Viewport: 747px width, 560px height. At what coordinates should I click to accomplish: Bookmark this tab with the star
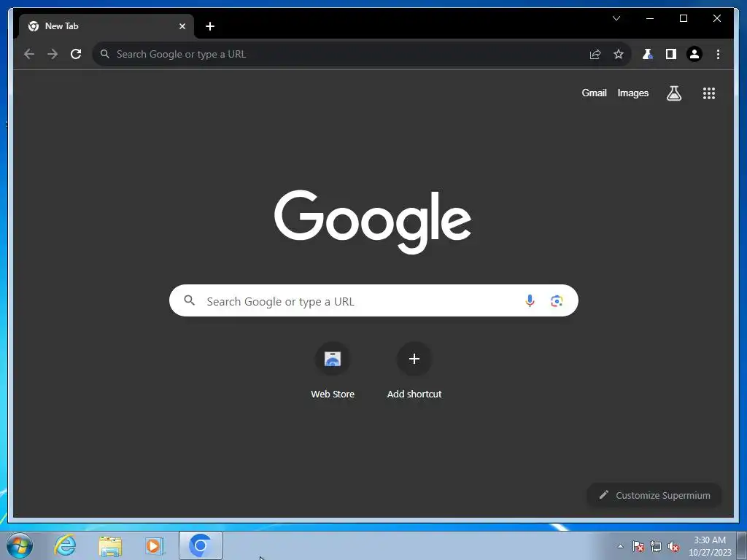tap(619, 54)
